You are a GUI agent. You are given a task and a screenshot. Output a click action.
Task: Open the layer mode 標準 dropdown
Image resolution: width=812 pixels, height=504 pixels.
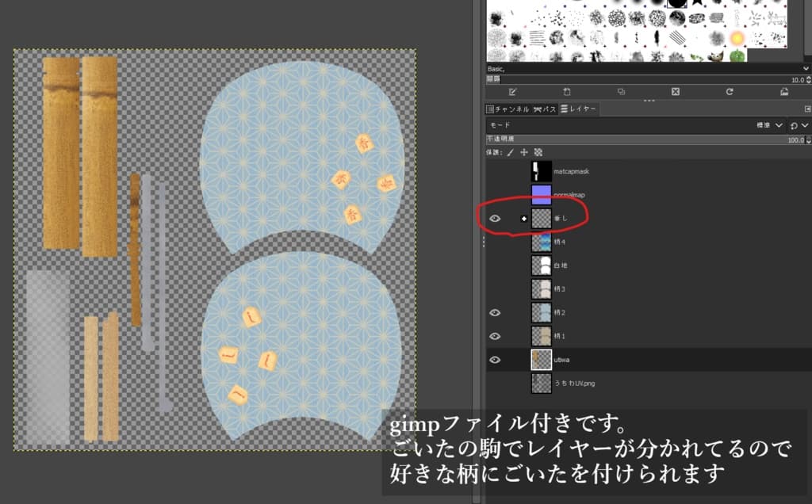pos(769,125)
